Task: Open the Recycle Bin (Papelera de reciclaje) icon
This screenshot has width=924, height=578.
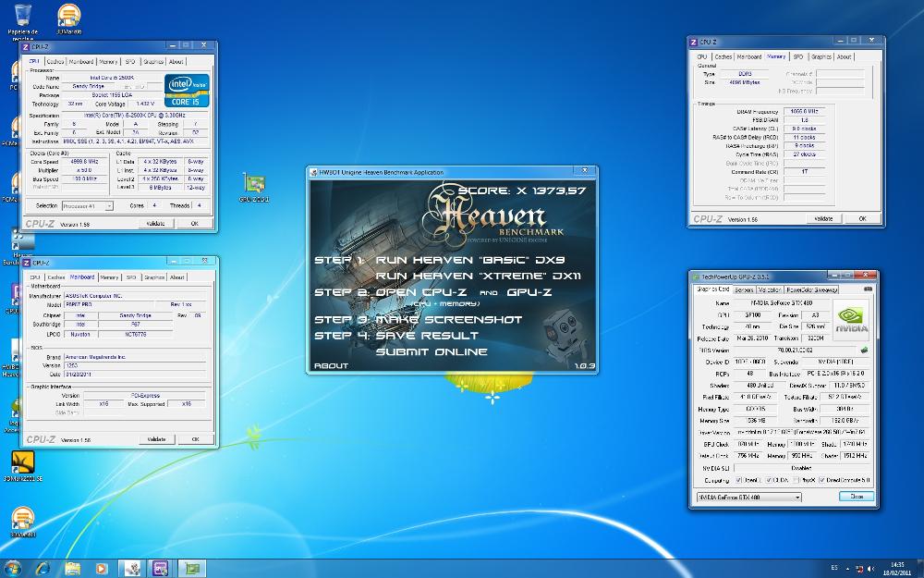Action: [x=22, y=16]
